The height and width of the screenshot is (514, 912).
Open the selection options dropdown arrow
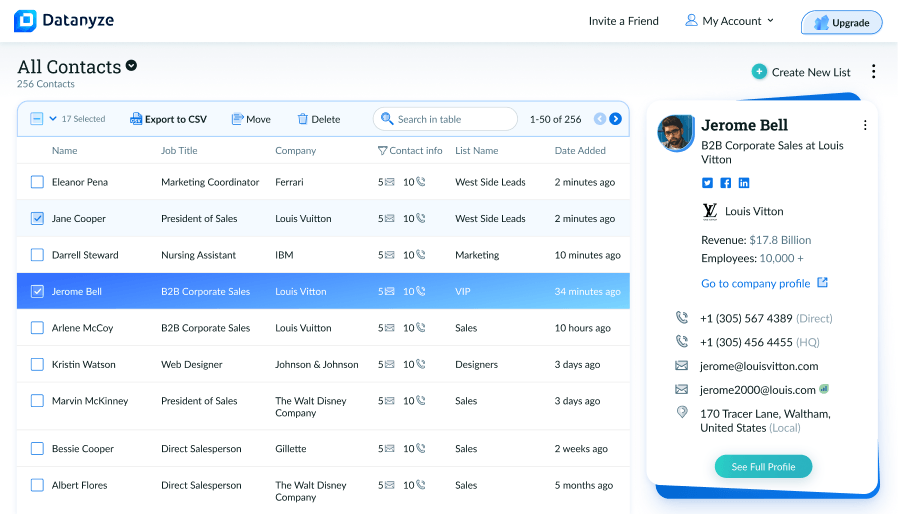click(53, 119)
